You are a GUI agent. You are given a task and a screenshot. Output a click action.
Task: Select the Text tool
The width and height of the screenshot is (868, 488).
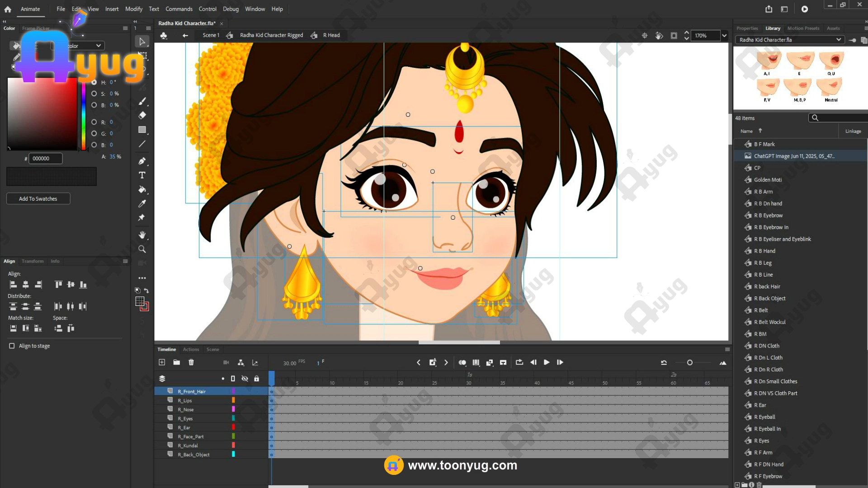pyautogui.click(x=142, y=175)
